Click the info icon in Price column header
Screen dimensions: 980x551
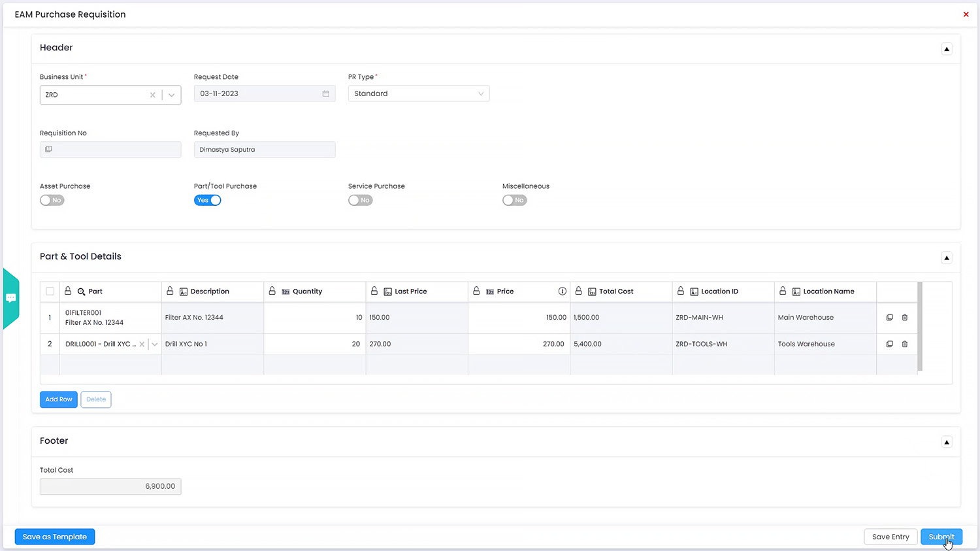click(562, 292)
